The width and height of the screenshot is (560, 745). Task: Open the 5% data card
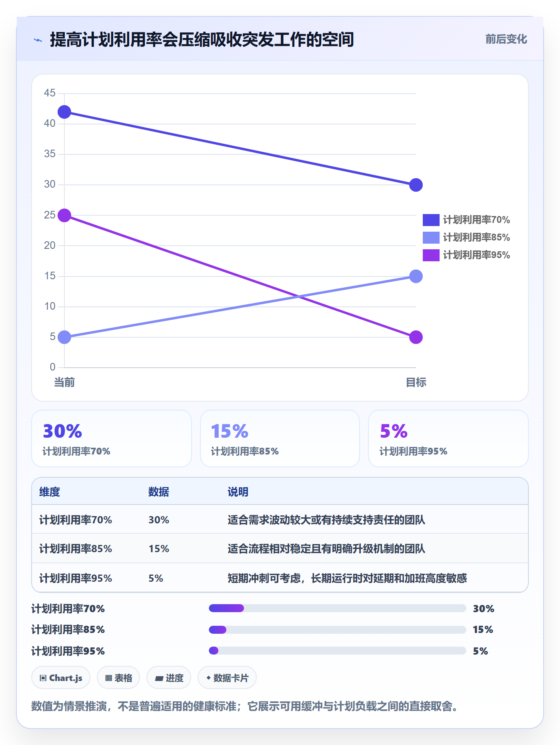pyautogui.click(x=448, y=439)
